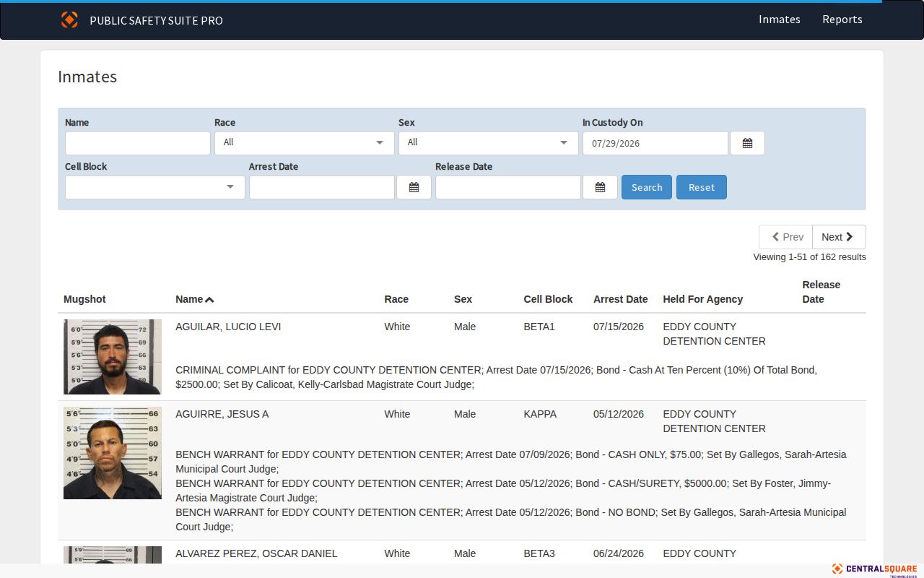
Task: Click the CentralSquare logo in footer
Action: pyautogui.click(x=874, y=569)
